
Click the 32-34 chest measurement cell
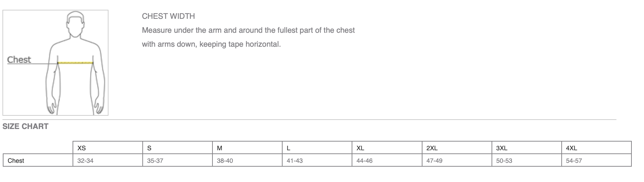tap(108, 160)
